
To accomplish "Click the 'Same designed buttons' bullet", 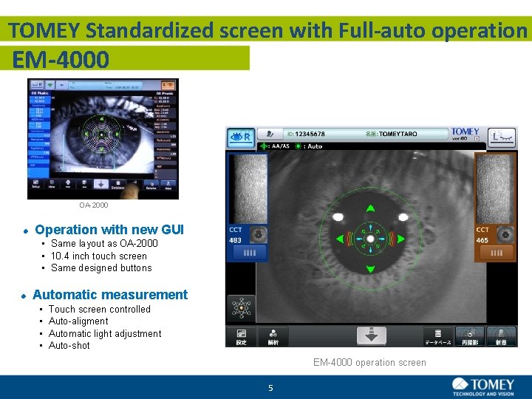I will (x=101, y=267).
